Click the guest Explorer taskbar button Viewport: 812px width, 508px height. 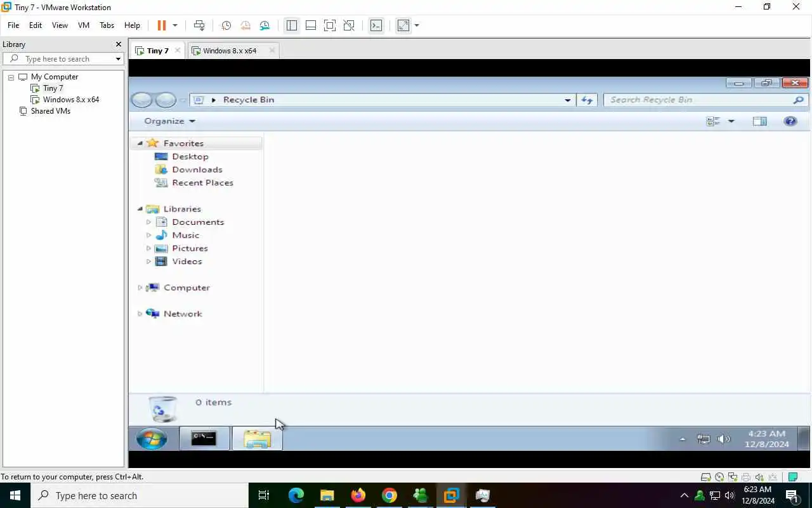(257, 438)
